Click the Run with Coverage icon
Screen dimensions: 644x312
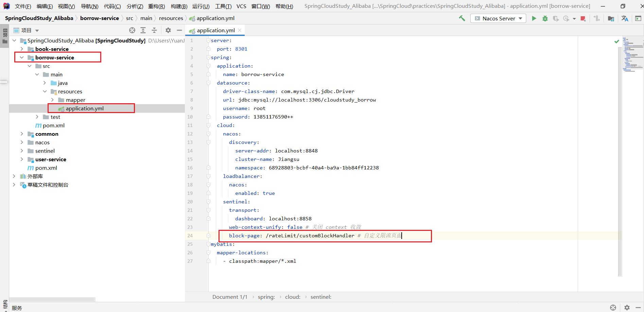[x=556, y=18]
